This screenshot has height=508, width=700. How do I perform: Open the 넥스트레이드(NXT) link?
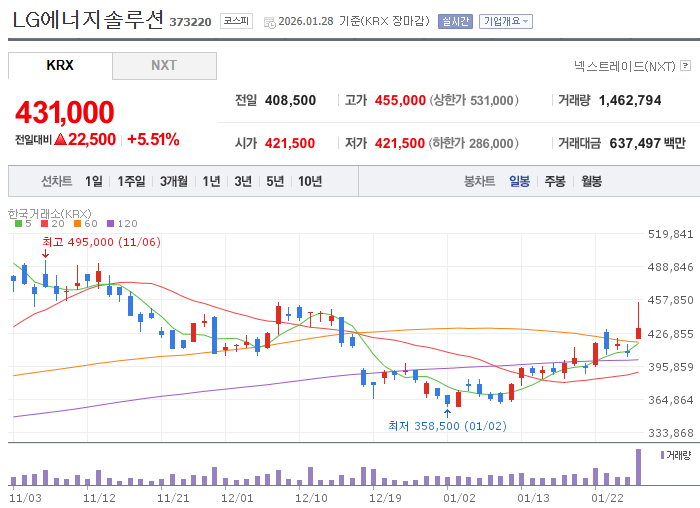pyautogui.click(x=625, y=66)
